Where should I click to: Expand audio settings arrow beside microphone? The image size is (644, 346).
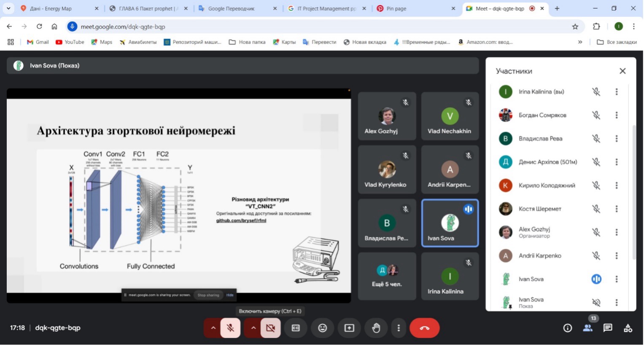tap(213, 328)
